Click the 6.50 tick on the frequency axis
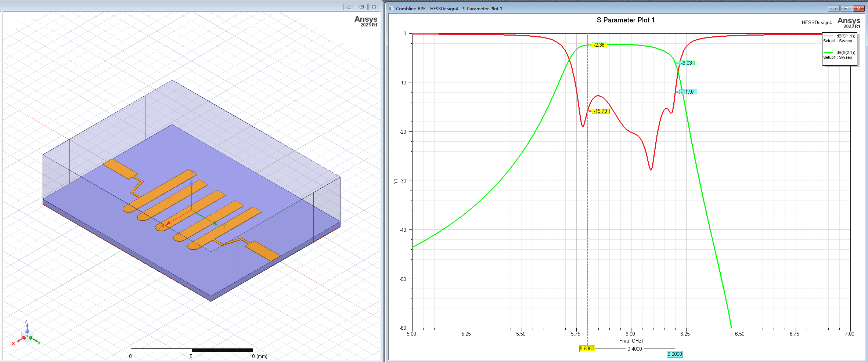This screenshot has width=868, height=362. coord(740,334)
